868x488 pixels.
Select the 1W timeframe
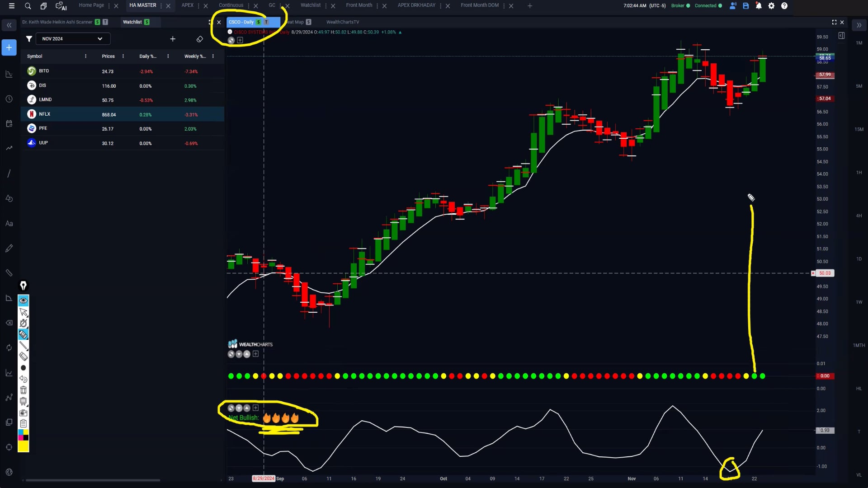(859, 302)
